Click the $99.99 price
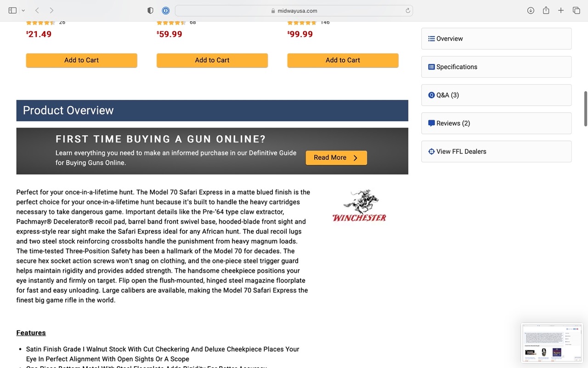Image resolution: width=588 pixels, height=368 pixels. click(x=300, y=34)
